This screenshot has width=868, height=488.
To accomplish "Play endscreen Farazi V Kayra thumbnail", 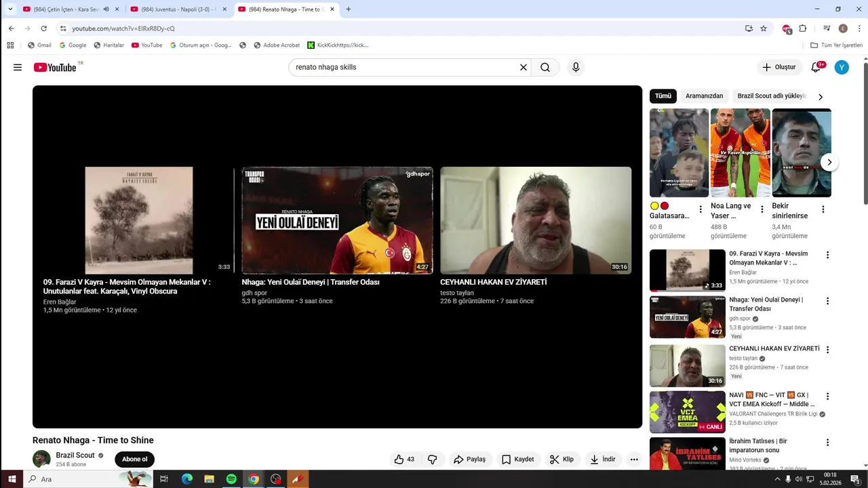I will click(x=139, y=220).
